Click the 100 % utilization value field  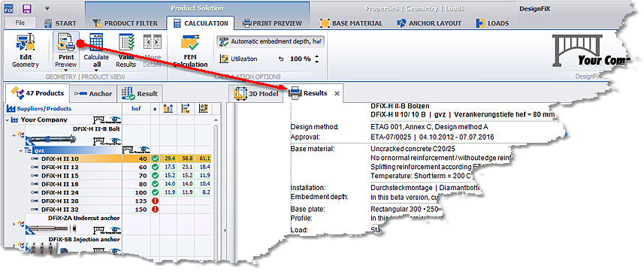[301, 59]
